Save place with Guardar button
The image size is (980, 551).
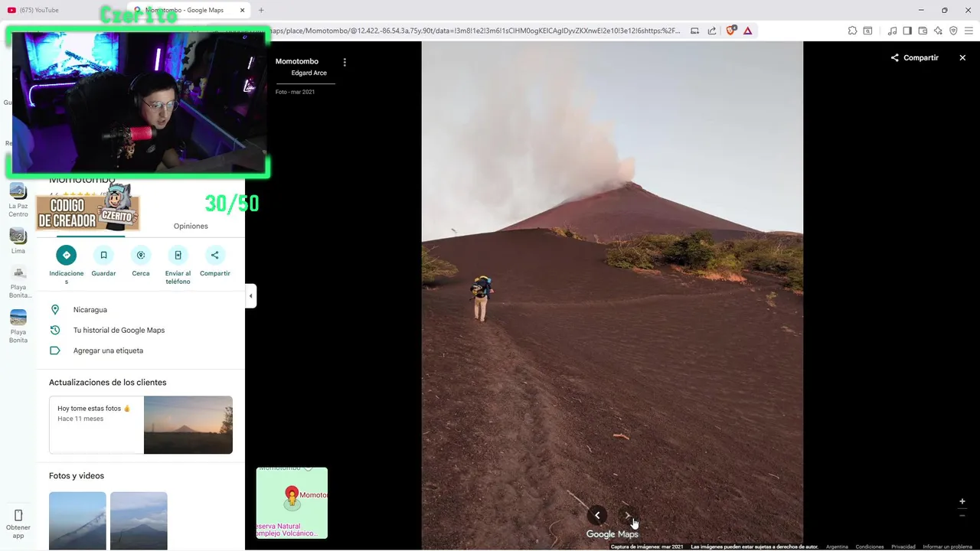[x=103, y=255]
